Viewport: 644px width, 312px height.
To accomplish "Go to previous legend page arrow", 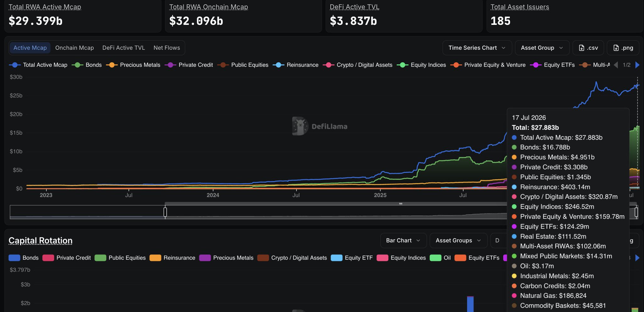I will (616, 65).
